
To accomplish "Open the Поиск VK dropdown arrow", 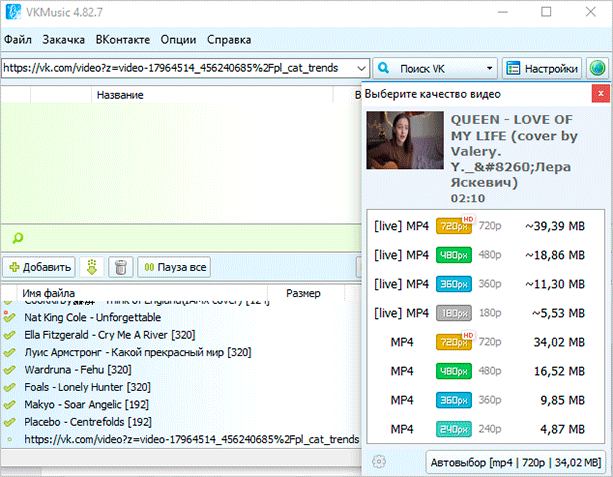I will [489, 68].
